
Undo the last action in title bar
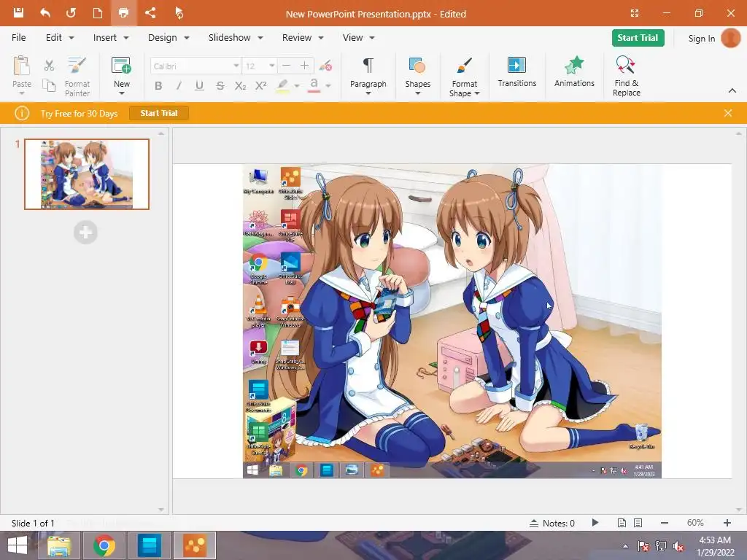[x=45, y=13]
